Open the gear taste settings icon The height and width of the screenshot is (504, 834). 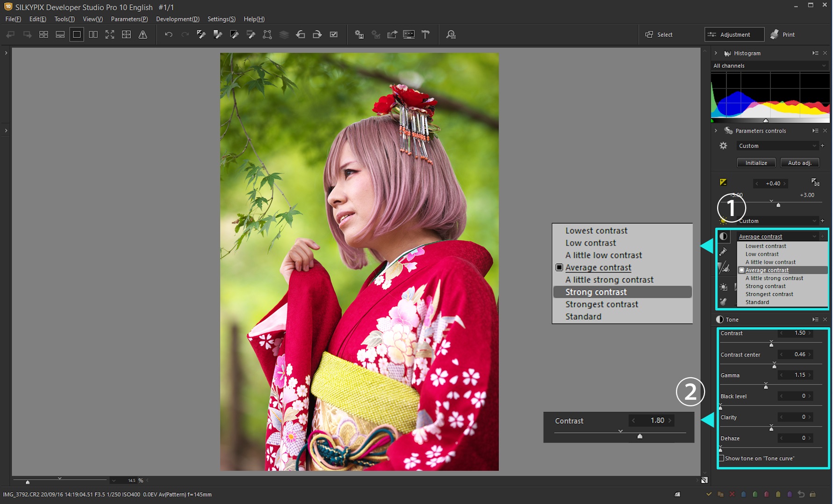(x=723, y=146)
